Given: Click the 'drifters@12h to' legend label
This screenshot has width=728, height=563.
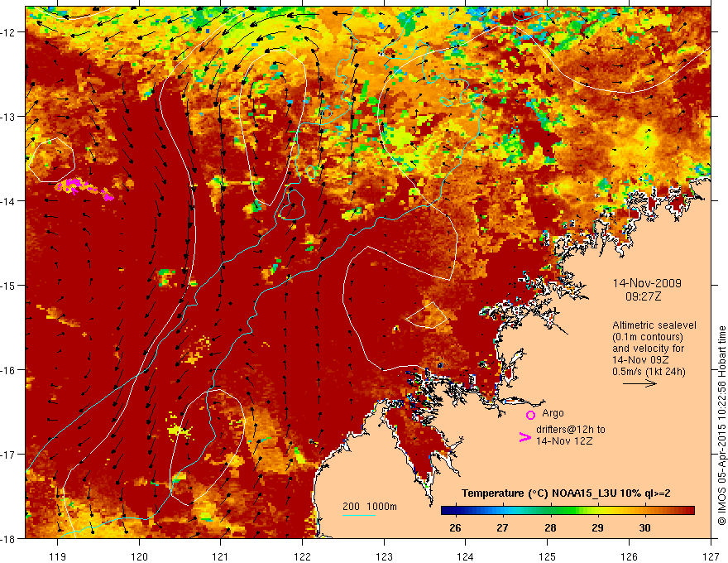Looking at the screenshot, I should 571,430.
